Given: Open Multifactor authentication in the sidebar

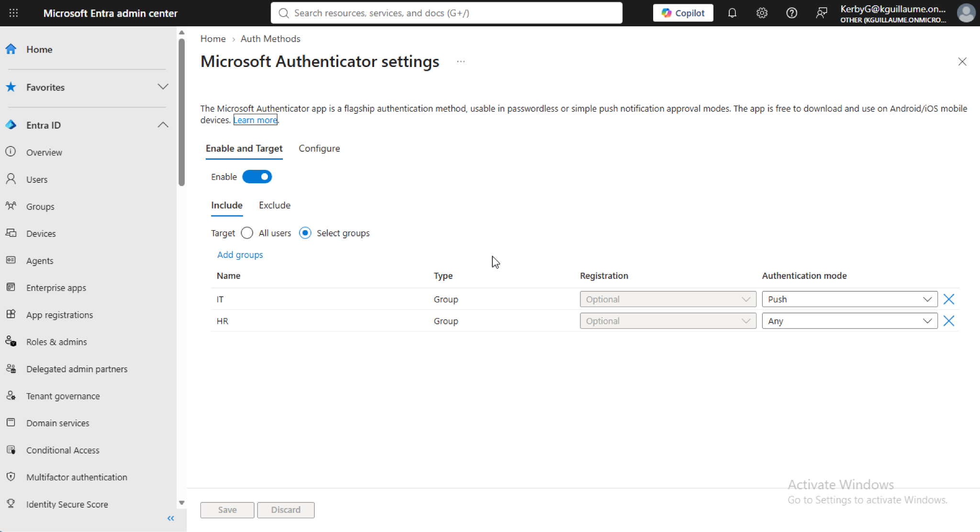Looking at the screenshot, I should pos(77,477).
